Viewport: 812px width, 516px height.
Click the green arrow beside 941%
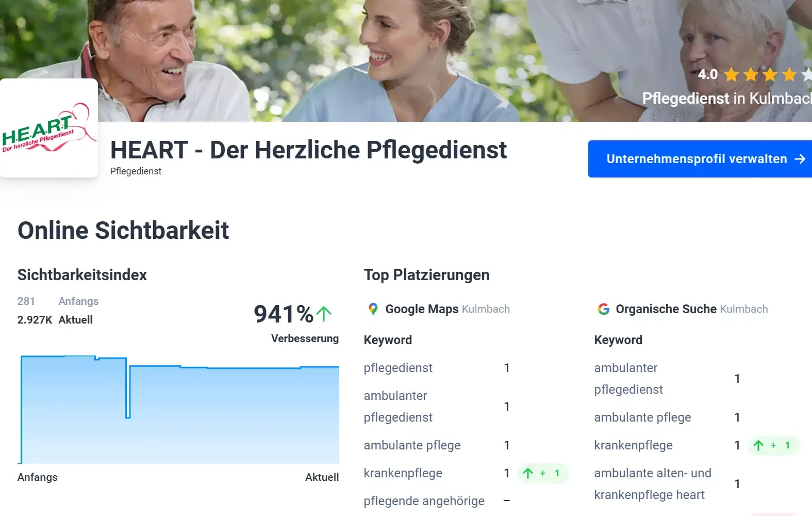(324, 314)
